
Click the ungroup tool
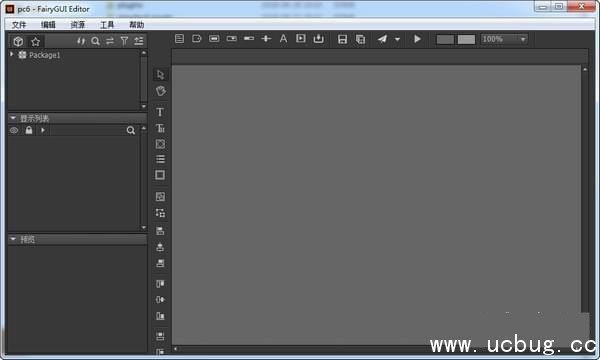click(160, 213)
